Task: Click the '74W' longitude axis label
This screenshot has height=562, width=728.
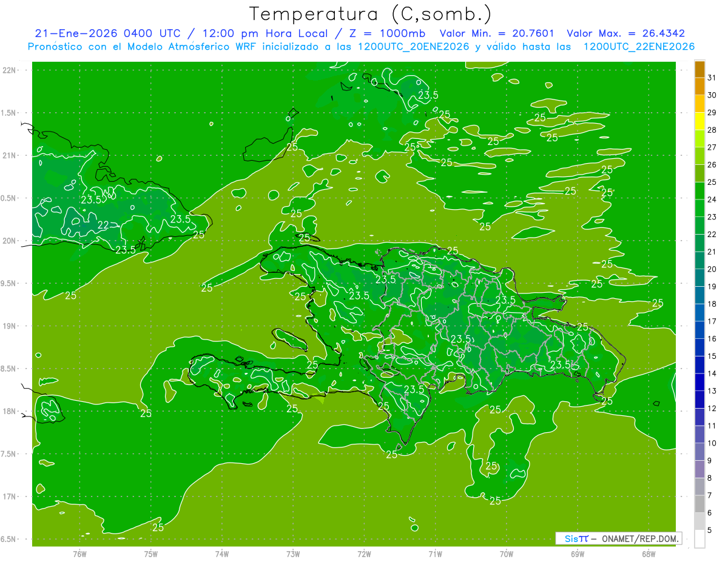Action: click(x=222, y=554)
